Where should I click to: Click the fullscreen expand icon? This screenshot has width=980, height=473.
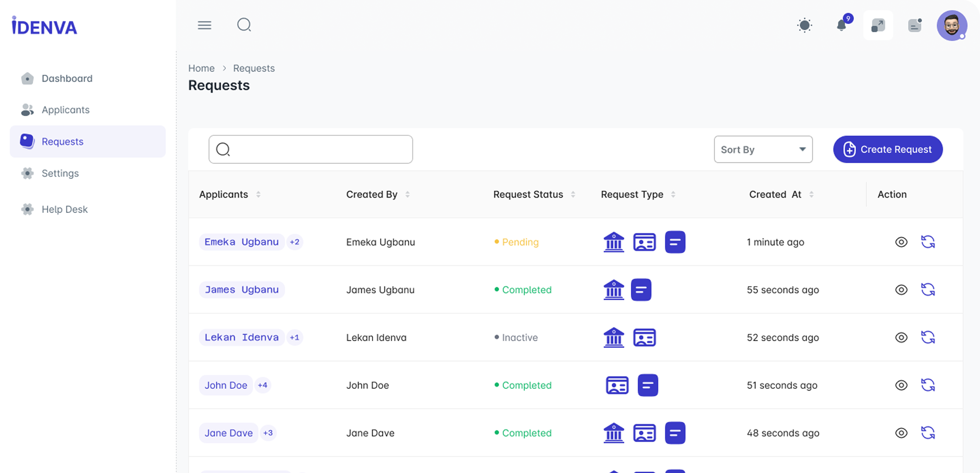[x=878, y=25]
